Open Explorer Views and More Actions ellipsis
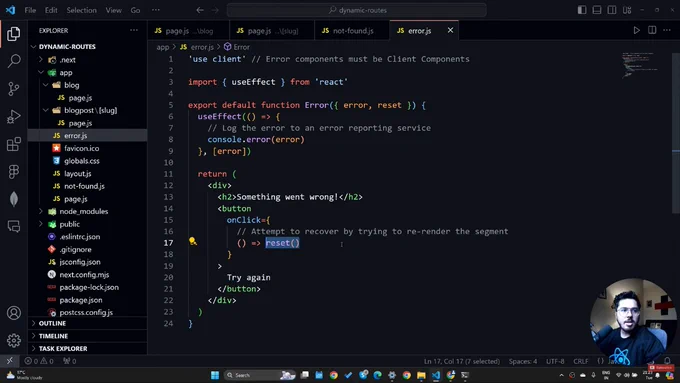This screenshot has height=383, width=680. (134, 30)
